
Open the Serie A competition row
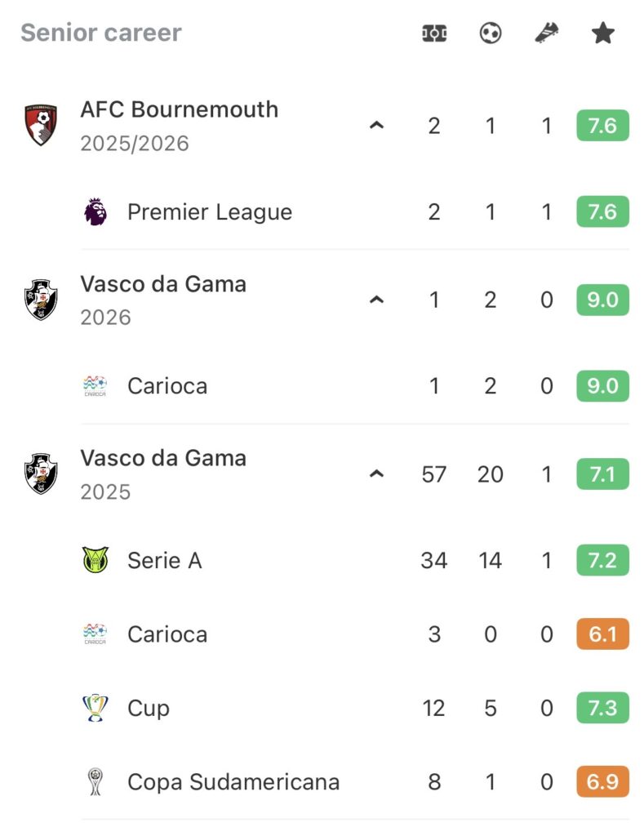165,560
